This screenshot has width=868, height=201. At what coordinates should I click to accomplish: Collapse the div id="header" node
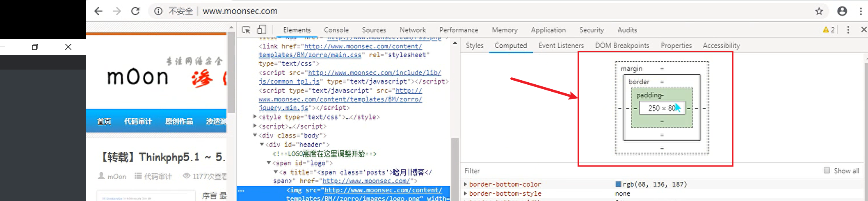click(262, 145)
